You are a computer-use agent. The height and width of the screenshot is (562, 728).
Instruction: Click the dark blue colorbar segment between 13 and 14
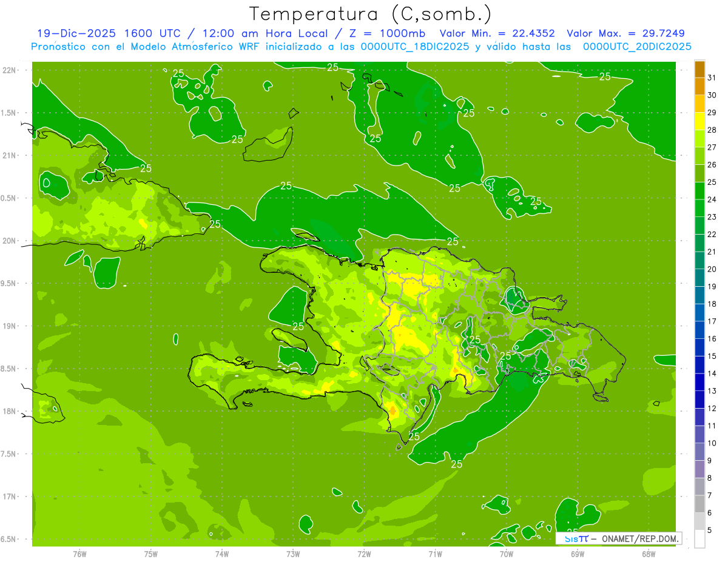[699, 382]
